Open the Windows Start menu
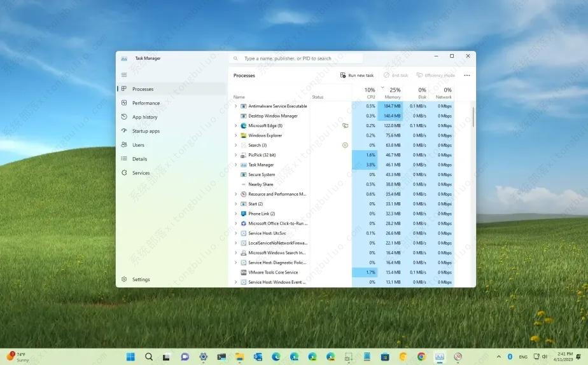 click(x=130, y=356)
